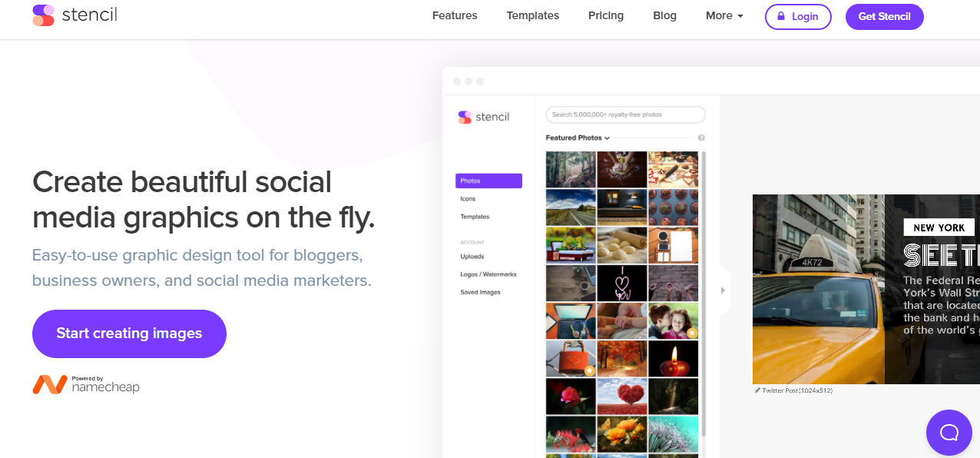Click the Stencil logo in header
This screenshot has height=458, width=980.
pyautogui.click(x=74, y=15)
